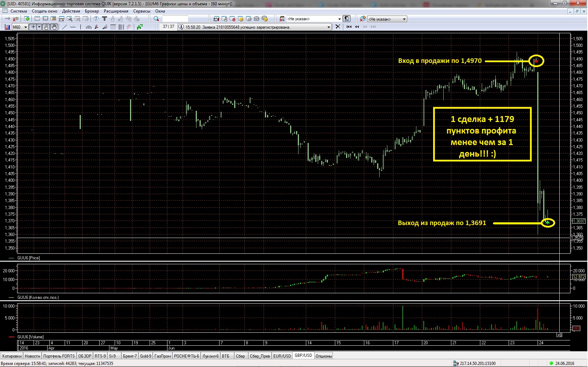Open the Создать окно menu
This screenshot has width=588, height=367.
coord(44,11)
